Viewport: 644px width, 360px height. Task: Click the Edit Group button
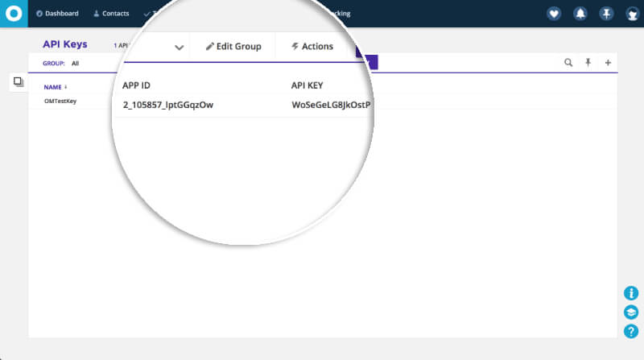tap(233, 47)
